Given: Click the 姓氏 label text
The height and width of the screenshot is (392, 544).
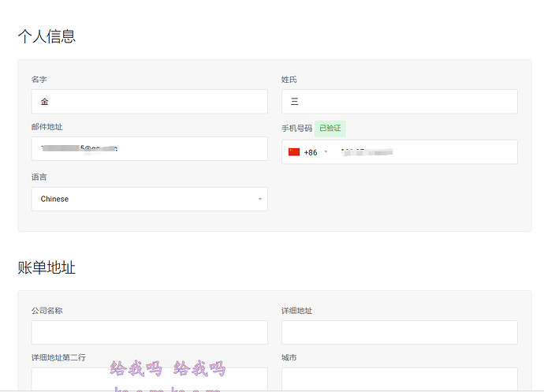Looking at the screenshot, I should tap(289, 80).
